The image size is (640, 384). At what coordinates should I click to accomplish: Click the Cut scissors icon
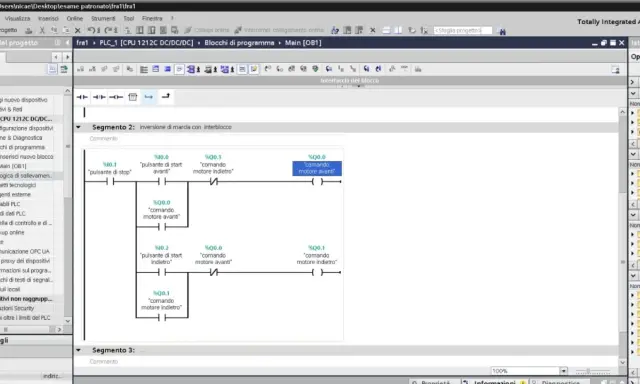42,31
